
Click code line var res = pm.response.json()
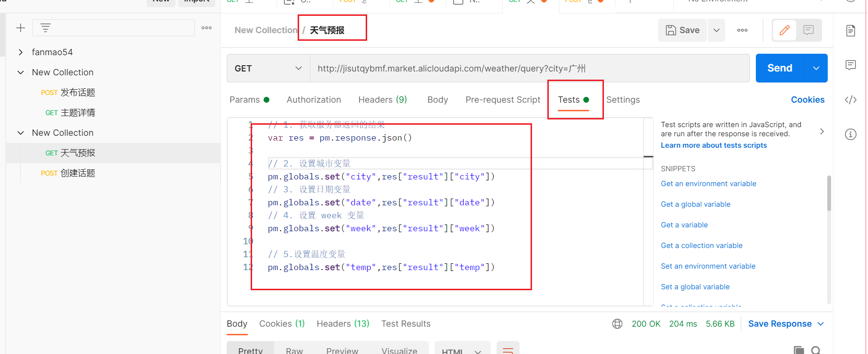(x=340, y=138)
